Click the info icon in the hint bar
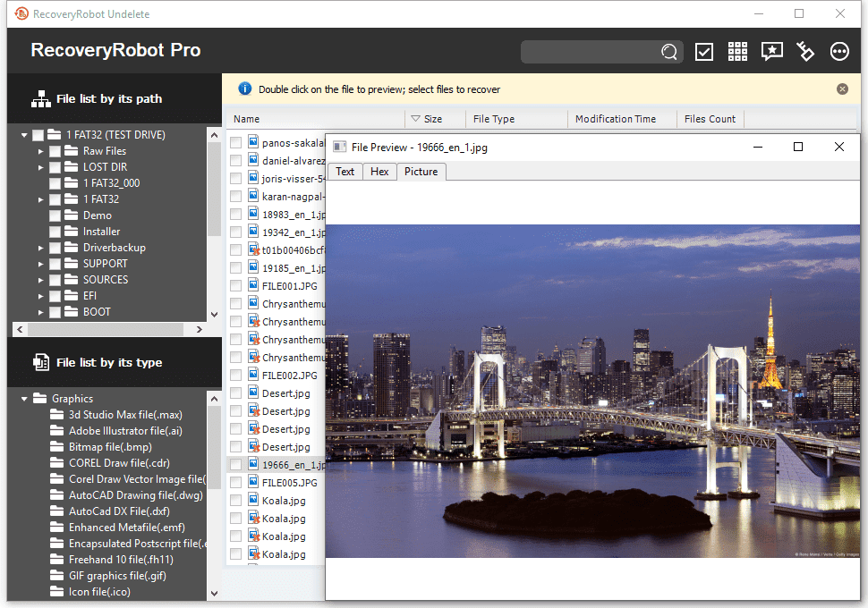Viewport: 868px width, 608px height. pos(244,89)
